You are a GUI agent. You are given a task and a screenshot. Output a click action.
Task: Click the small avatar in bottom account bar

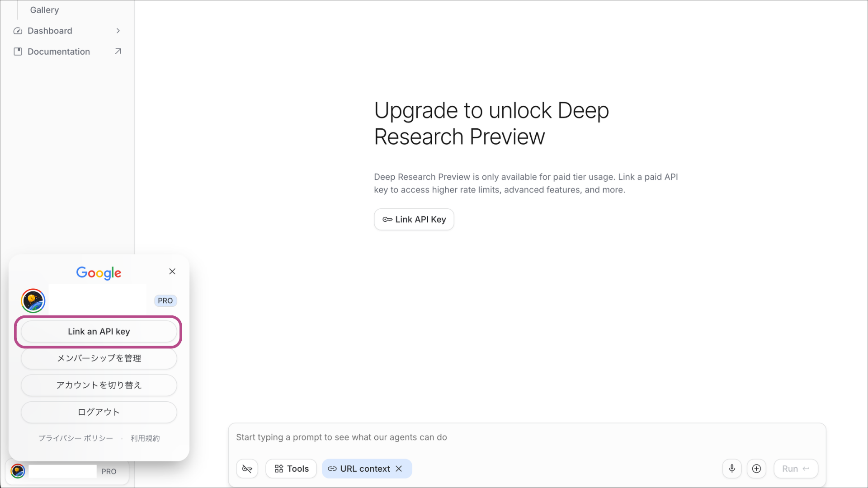point(18,471)
